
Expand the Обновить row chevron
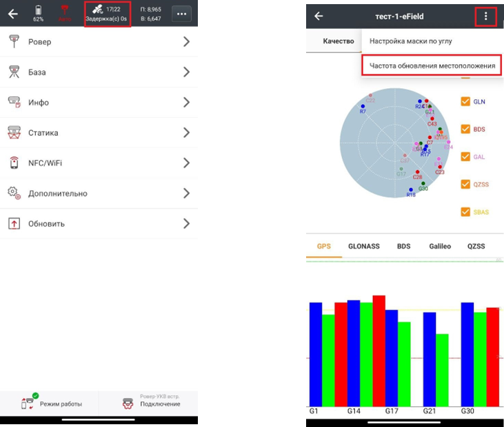[186, 223]
